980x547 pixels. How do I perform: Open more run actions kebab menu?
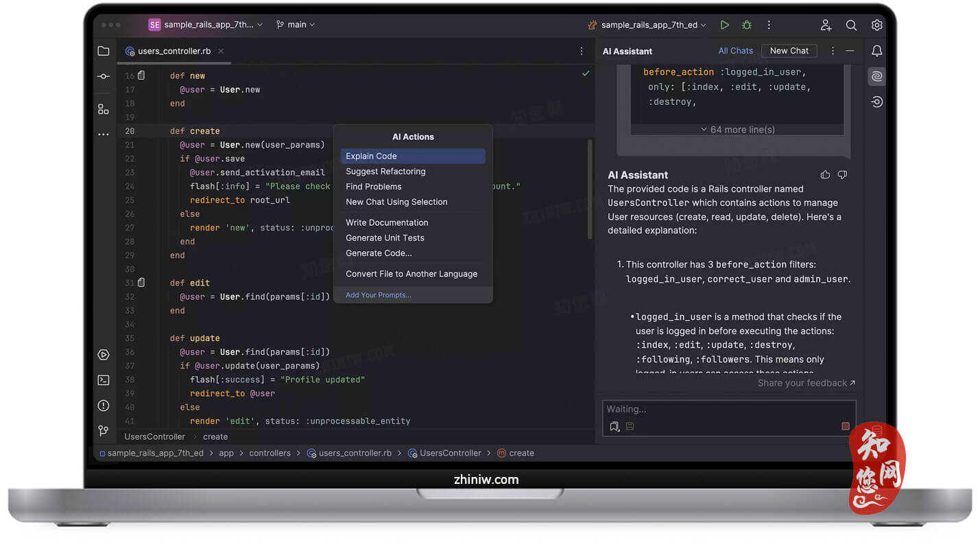point(769,25)
